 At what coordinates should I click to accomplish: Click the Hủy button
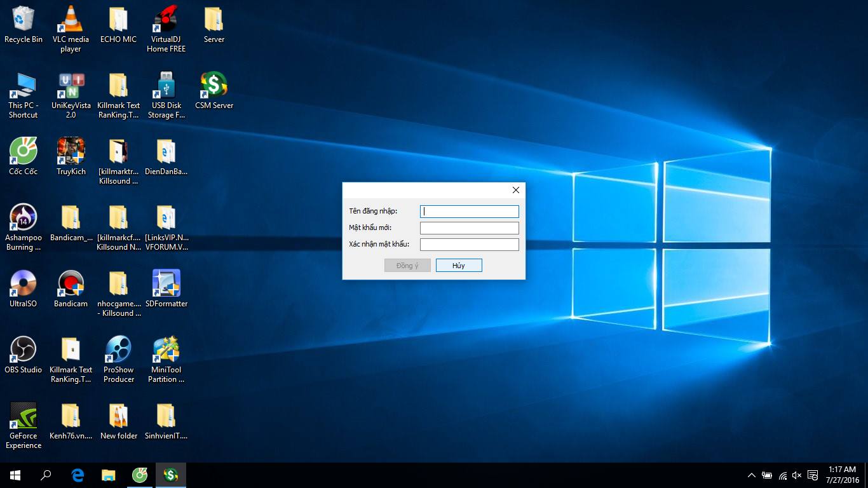pos(459,265)
